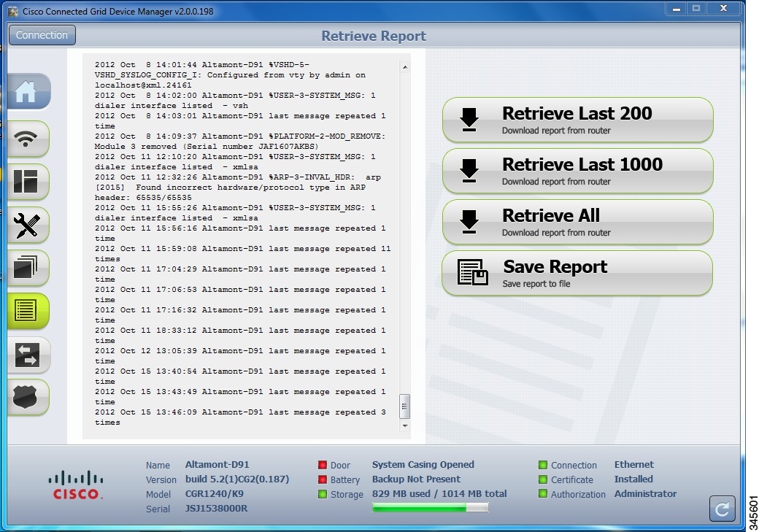Select the stacked windows sidebar icon
The width and height of the screenshot is (759, 532).
(x=28, y=268)
